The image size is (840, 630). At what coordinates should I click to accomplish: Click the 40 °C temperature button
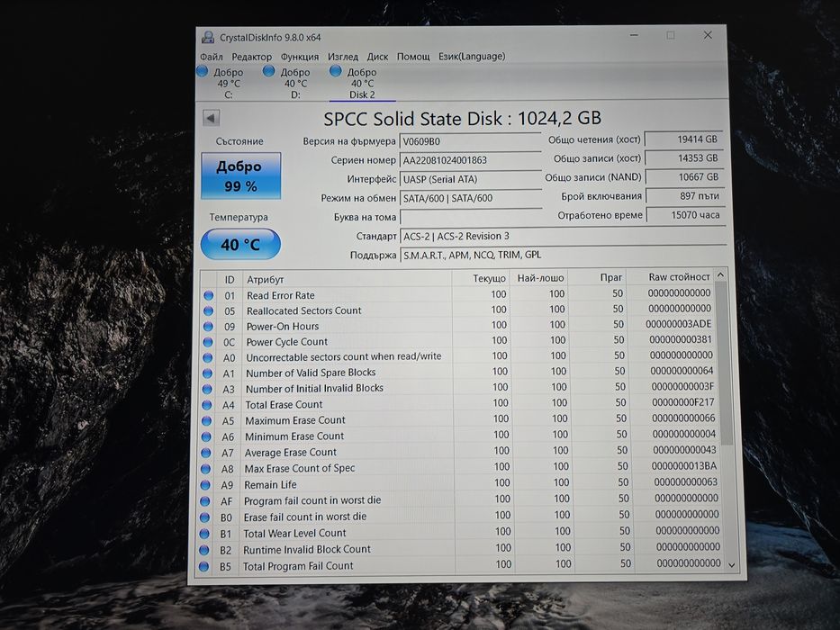(x=240, y=244)
